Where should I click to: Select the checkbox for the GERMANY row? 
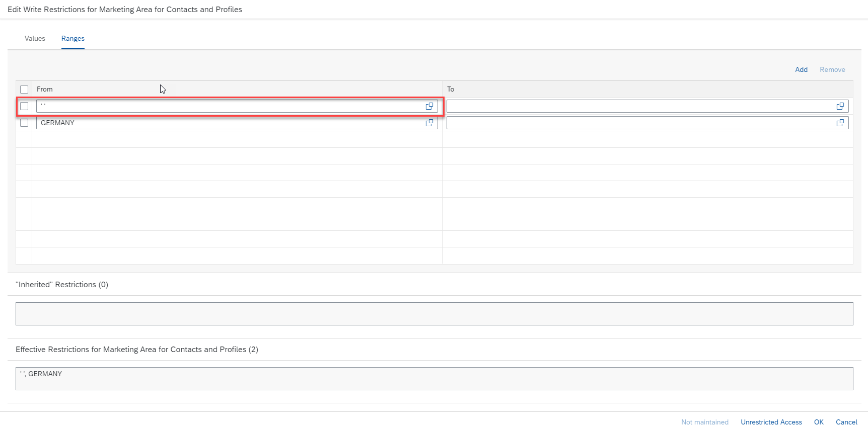tap(24, 123)
